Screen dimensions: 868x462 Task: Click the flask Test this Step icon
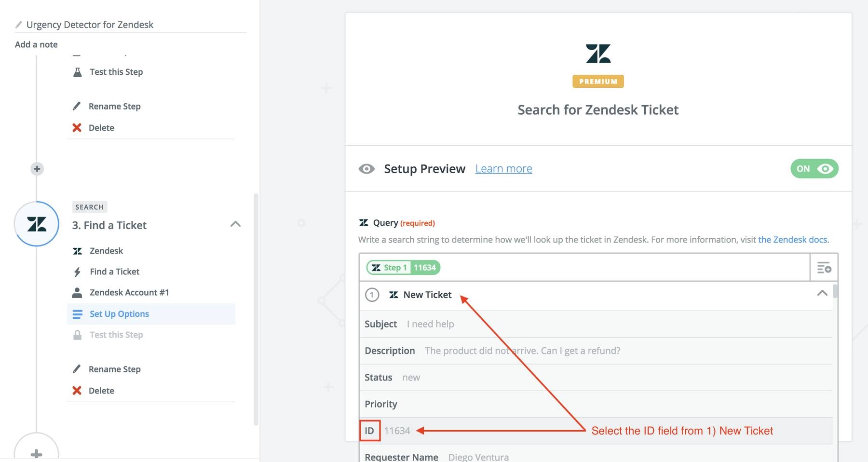coord(77,72)
